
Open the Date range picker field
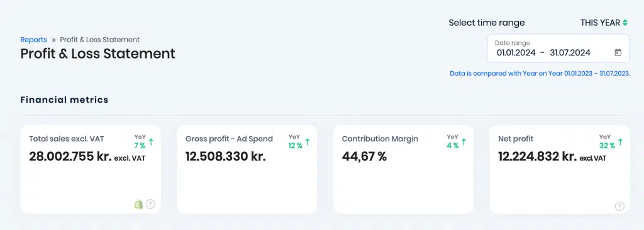click(558, 49)
